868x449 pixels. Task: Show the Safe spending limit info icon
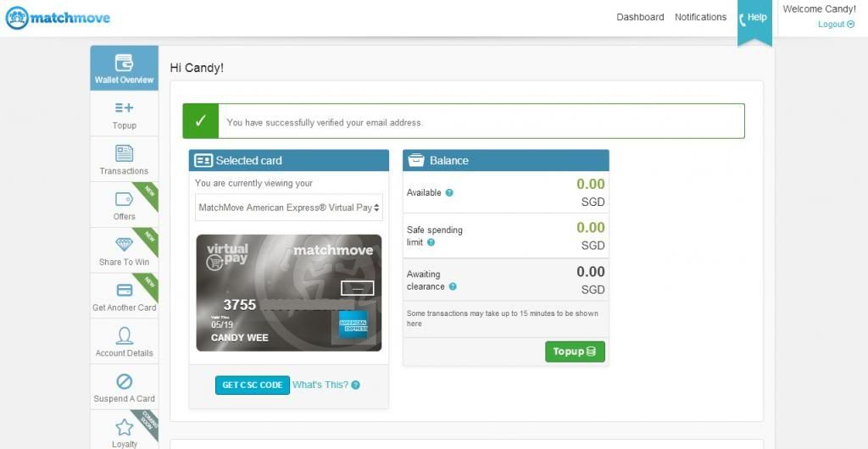(x=431, y=242)
